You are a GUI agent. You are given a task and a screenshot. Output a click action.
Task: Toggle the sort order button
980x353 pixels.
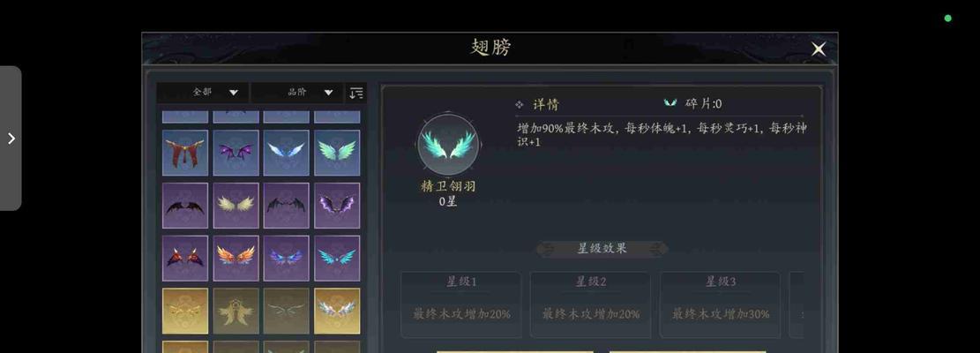point(356,93)
